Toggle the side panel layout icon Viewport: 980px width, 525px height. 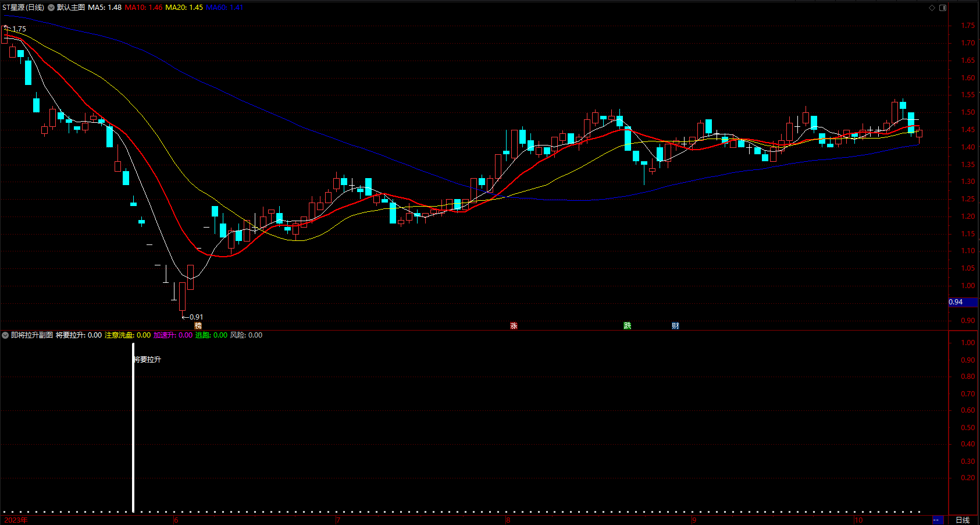coord(943,8)
